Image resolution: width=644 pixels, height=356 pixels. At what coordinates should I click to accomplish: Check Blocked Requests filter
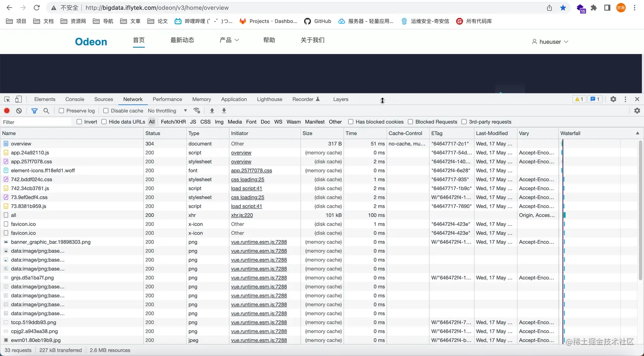(410, 122)
